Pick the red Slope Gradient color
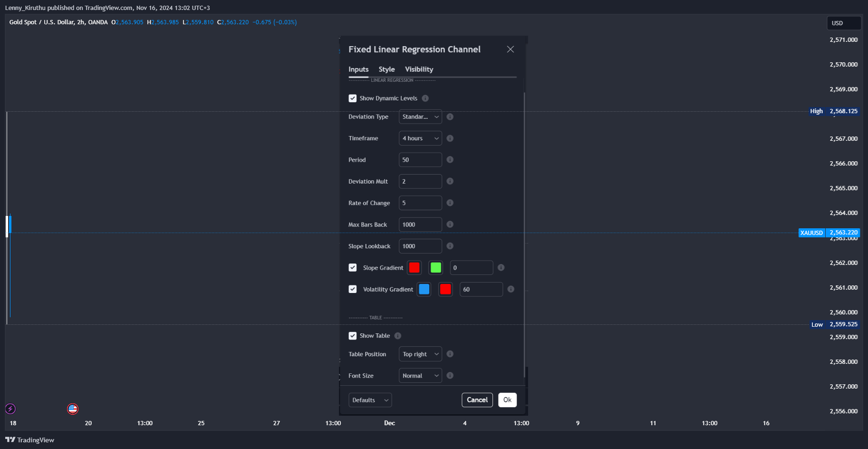Image resolution: width=868 pixels, height=449 pixels. point(415,268)
